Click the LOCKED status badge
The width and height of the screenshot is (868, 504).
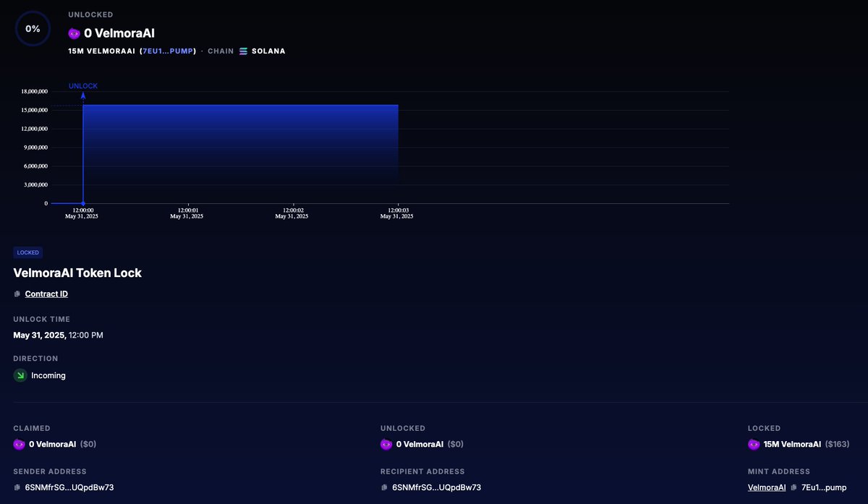27,252
